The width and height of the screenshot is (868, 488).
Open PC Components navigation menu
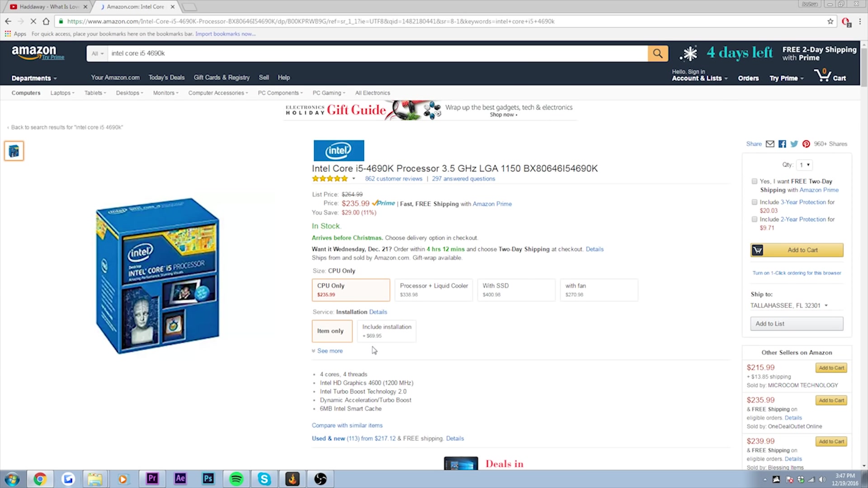tap(280, 93)
